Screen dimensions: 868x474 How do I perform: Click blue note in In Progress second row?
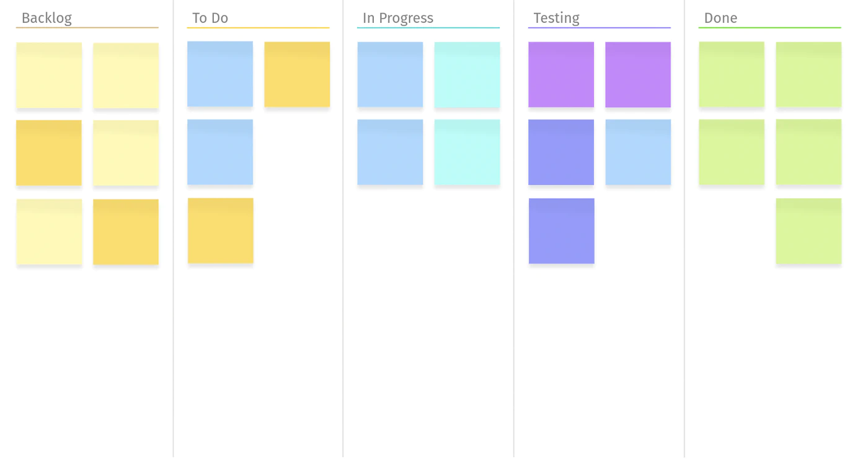391,152
